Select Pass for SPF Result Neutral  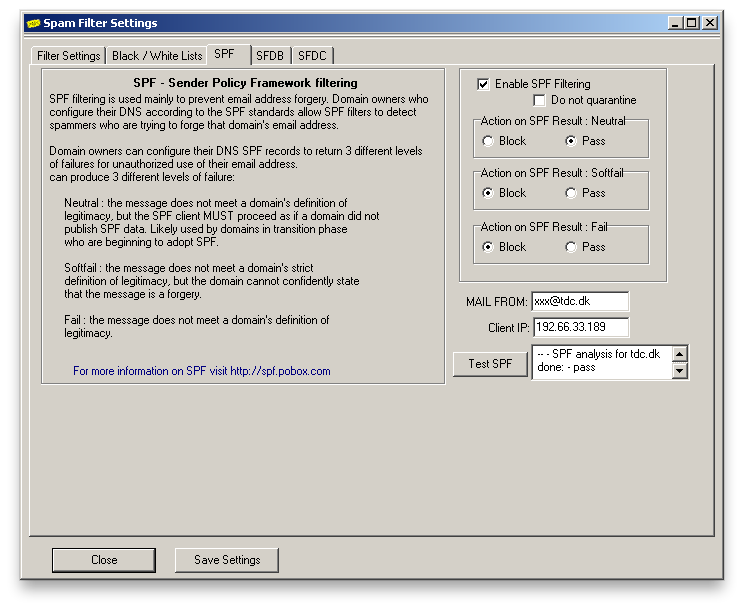pyautogui.click(x=571, y=141)
